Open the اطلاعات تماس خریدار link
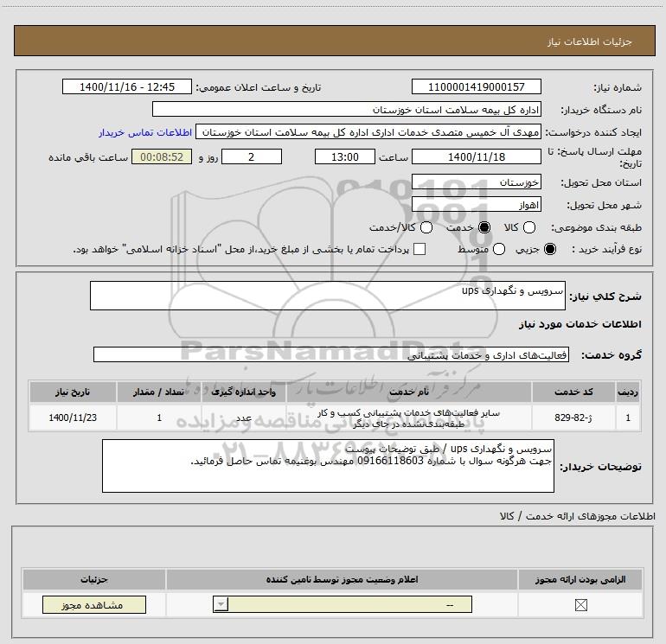This screenshot has height=644, width=666. coord(145,132)
